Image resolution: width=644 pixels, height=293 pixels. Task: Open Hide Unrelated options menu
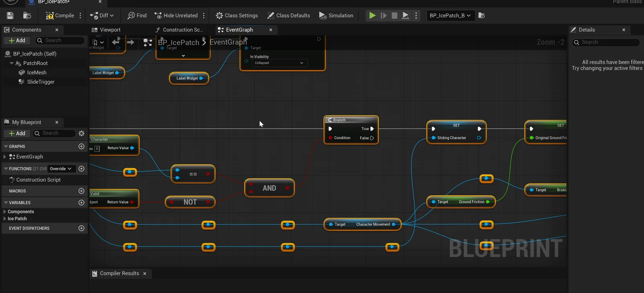204,16
